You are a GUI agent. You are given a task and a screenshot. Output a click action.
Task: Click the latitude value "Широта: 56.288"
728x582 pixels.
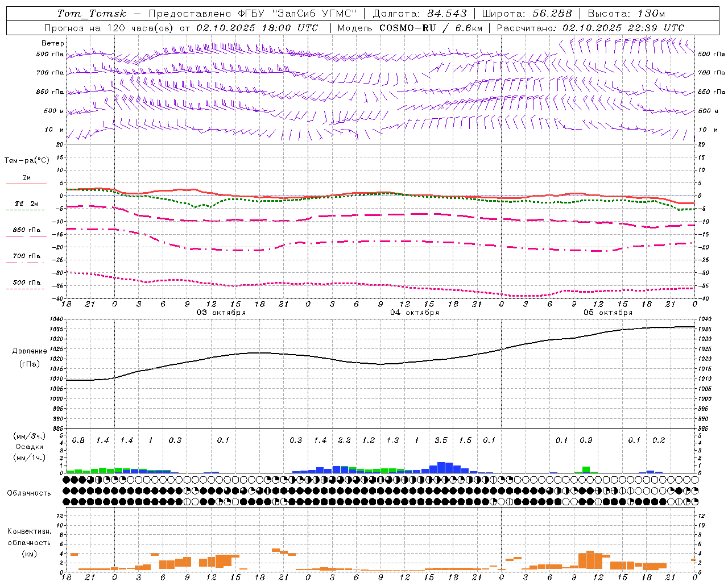coord(527,14)
